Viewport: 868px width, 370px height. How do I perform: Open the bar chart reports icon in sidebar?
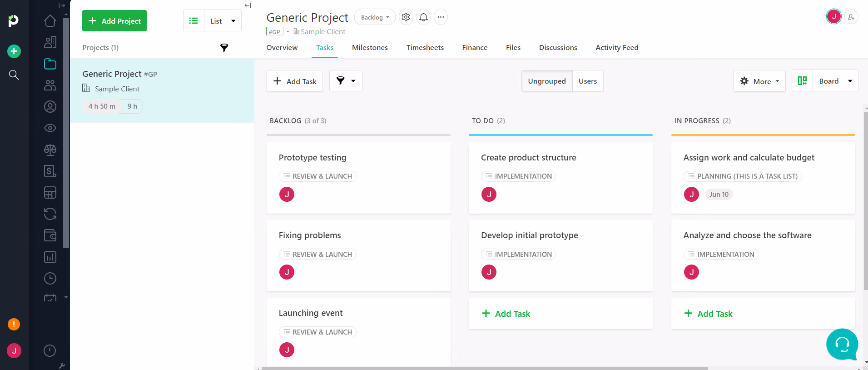[50, 257]
